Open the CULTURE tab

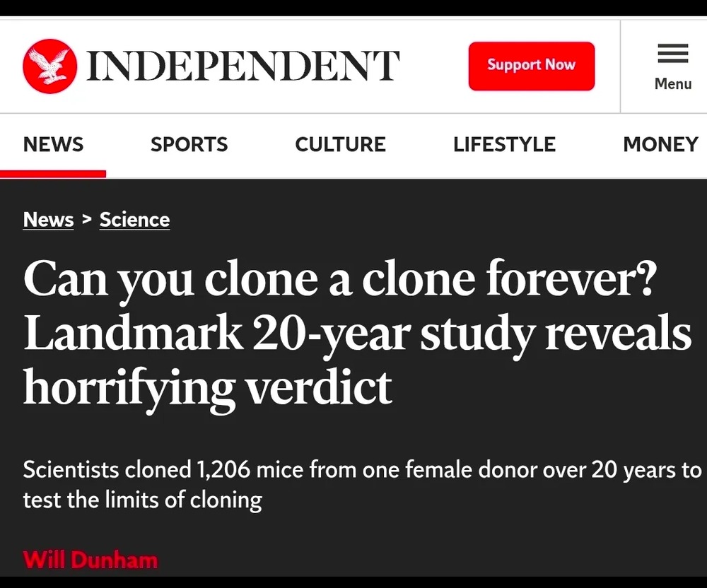[340, 145]
